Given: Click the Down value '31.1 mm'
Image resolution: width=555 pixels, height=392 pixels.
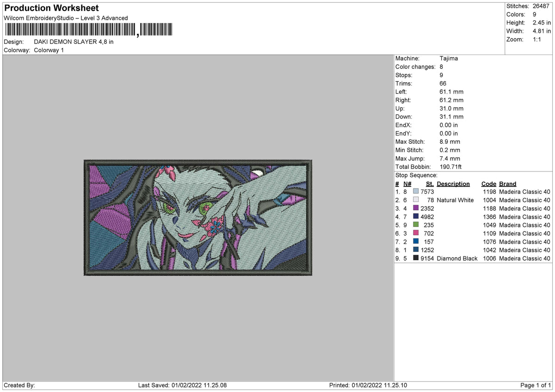Looking at the screenshot, I should coord(451,117).
